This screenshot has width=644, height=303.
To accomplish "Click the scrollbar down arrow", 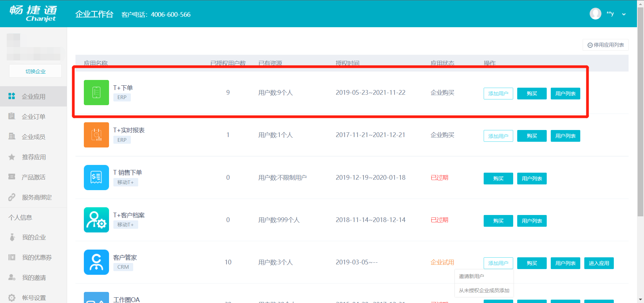I will click(x=640, y=300).
